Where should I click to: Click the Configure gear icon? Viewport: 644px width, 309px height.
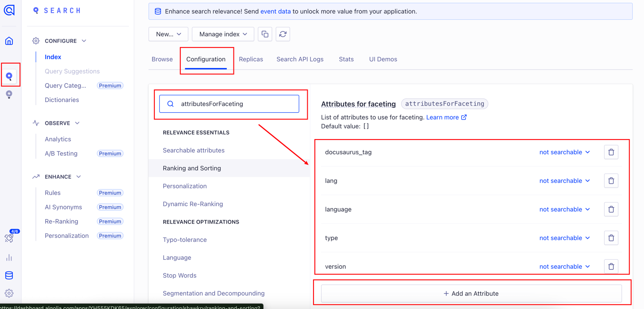pyautogui.click(x=36, y=41)
